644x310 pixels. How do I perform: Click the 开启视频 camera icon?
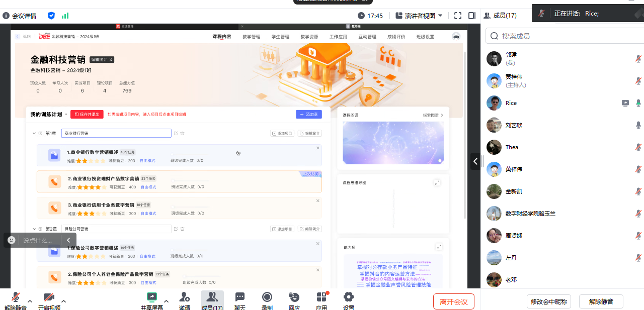coord(49,297)
